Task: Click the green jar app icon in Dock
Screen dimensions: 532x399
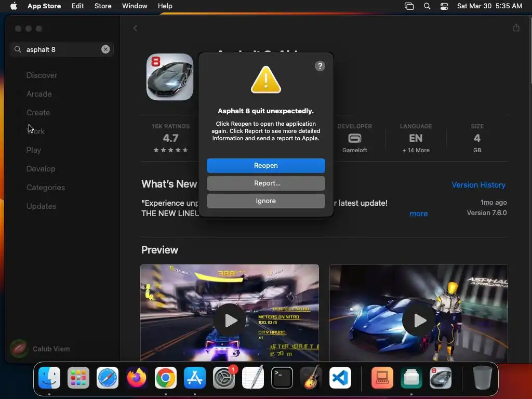Action: point(411,378)
